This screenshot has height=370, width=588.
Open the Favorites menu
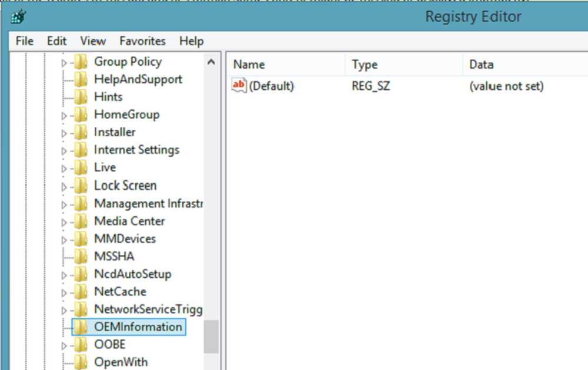point(142,41)
